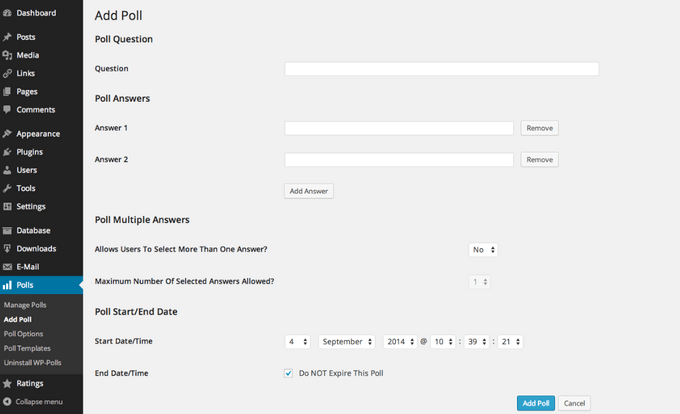Click the Appearance paintbrush icon

point(8,134)
